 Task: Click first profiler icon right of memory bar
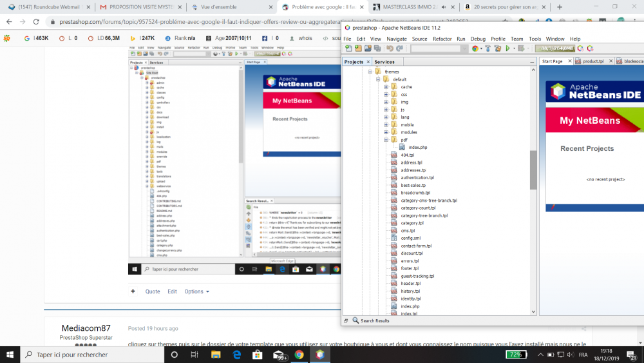[581, 48]
